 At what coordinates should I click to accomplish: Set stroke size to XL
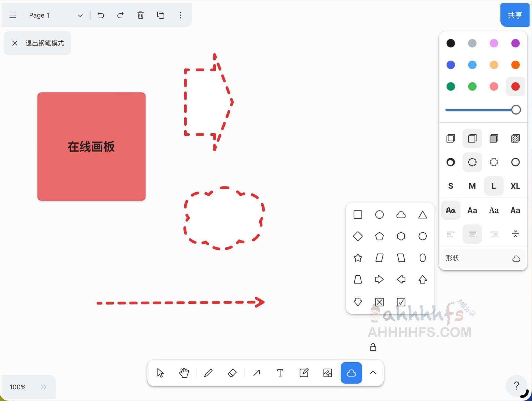click(515, 186)
